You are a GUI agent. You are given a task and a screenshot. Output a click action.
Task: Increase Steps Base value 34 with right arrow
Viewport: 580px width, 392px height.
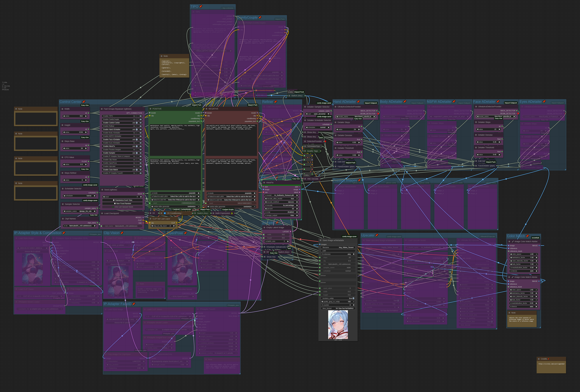[86, 148]
